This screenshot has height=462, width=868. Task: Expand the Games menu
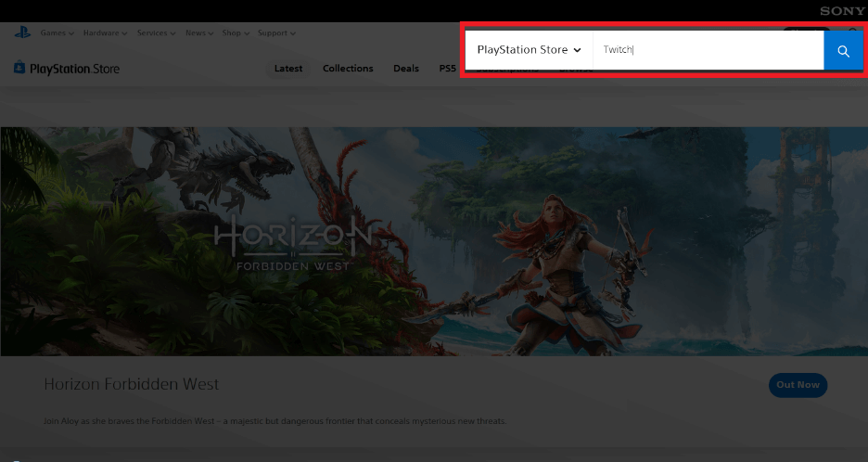(57, 33)
